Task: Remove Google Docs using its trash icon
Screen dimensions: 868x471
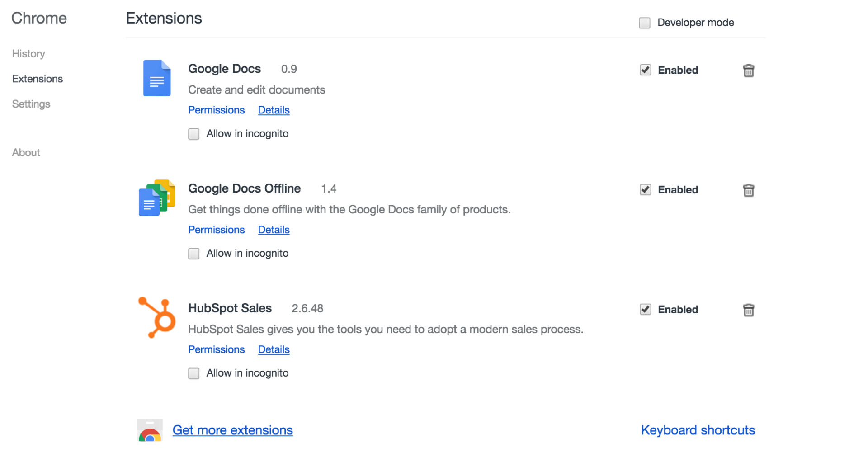Action: point(748,71)
